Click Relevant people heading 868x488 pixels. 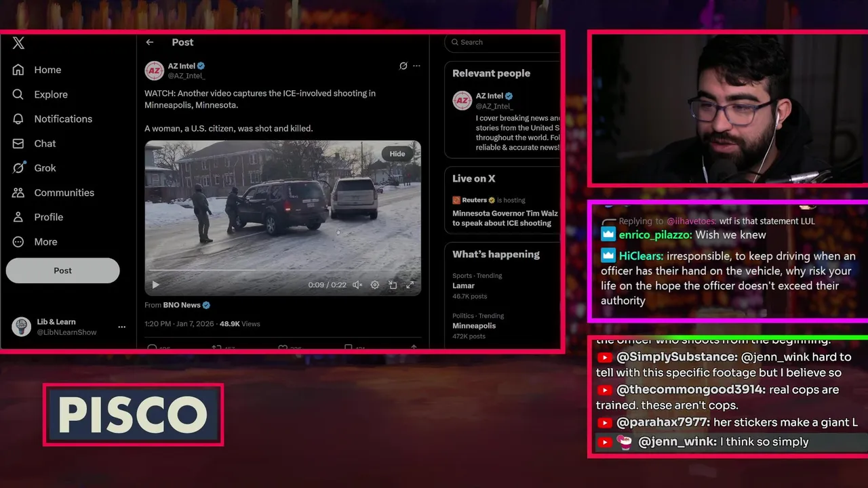(491, 73)
